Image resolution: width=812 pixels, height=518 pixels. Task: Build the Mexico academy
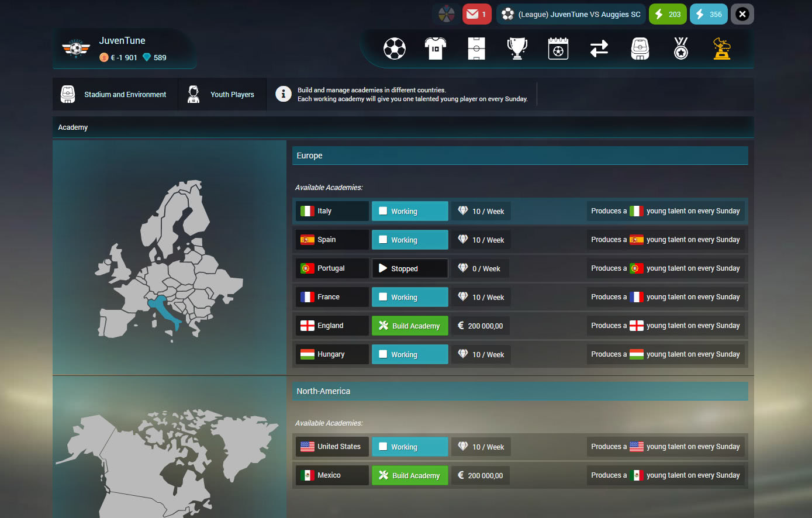coord(410,475)
